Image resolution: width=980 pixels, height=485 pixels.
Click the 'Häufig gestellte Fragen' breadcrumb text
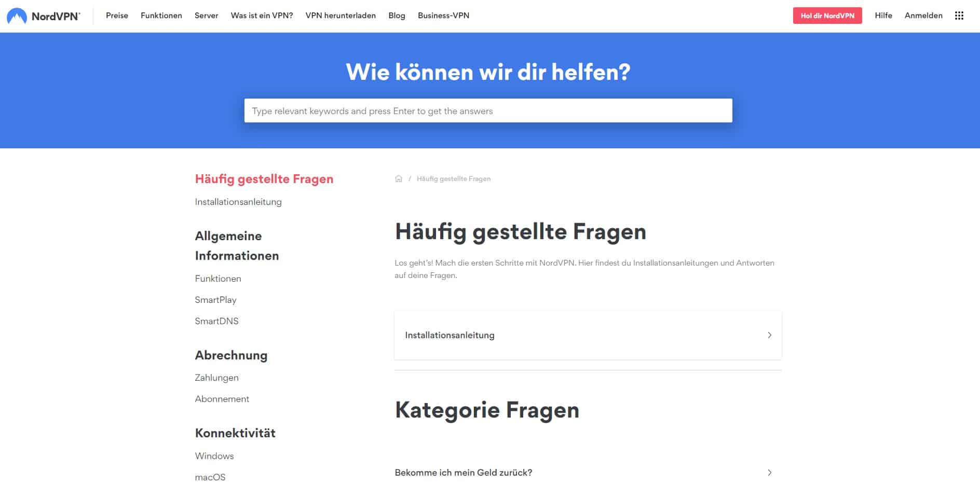coord(454,178)
